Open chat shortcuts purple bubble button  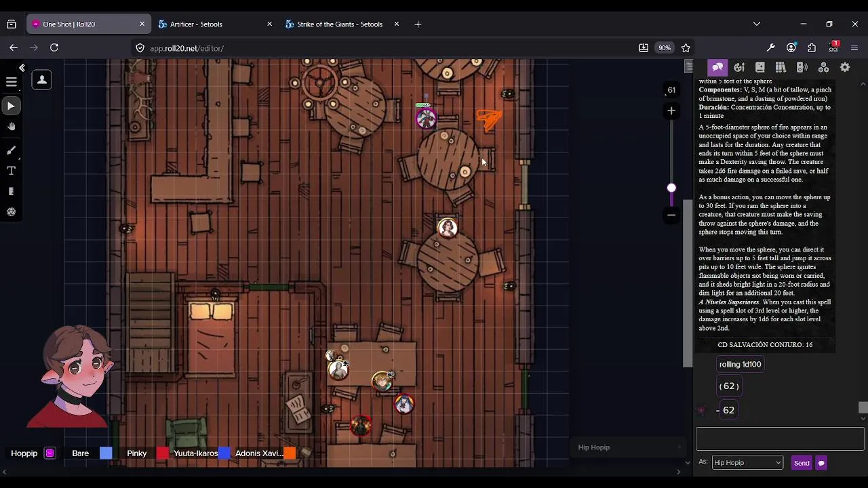[x=821, y=463]
